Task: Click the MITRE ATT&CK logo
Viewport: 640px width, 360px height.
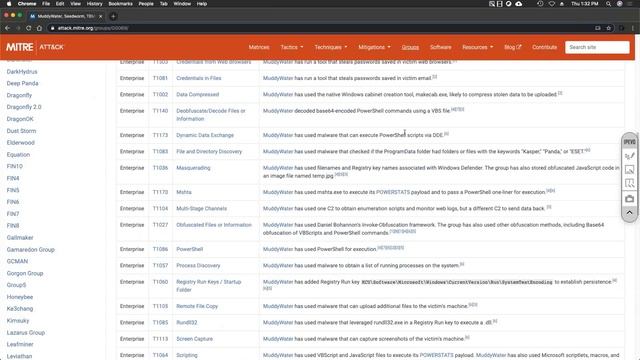Action: 35,47
